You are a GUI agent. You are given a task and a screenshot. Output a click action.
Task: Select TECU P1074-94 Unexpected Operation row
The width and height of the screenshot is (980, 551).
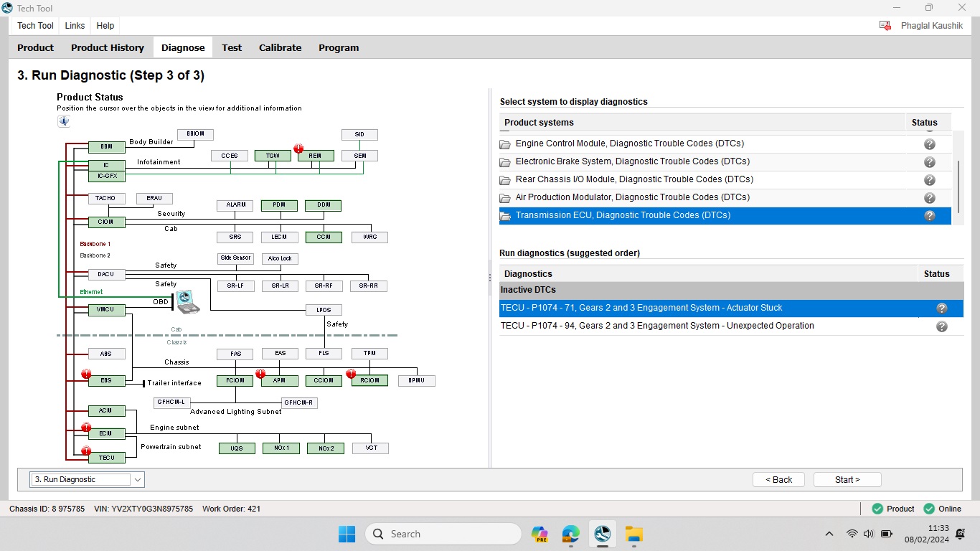pos(731,326)
